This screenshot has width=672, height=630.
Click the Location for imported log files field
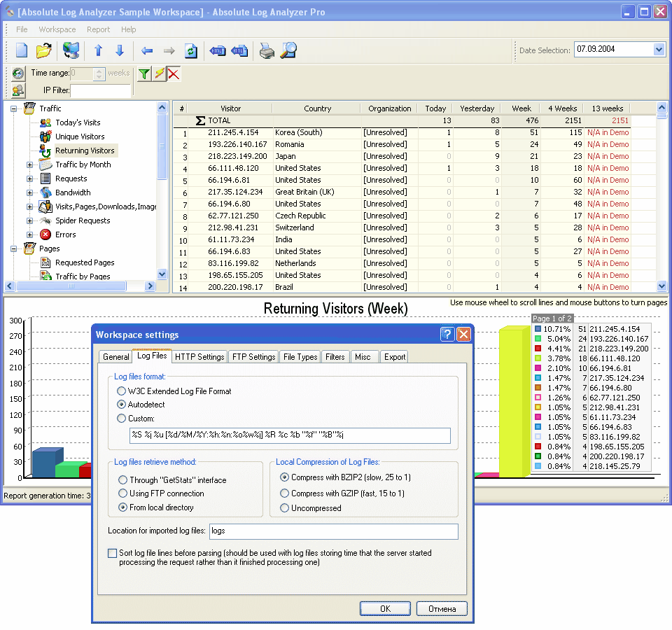[333, 531]
